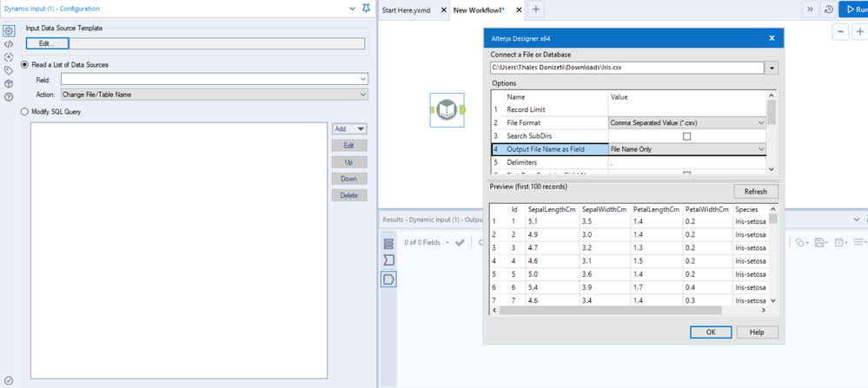Collapse Configuration window chevron
This screenshot has width=868, height=388.
[353, 9]
